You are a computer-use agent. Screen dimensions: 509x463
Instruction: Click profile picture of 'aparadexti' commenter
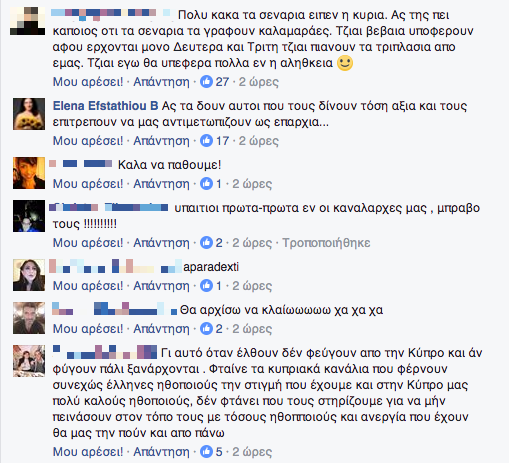(29, 275)
